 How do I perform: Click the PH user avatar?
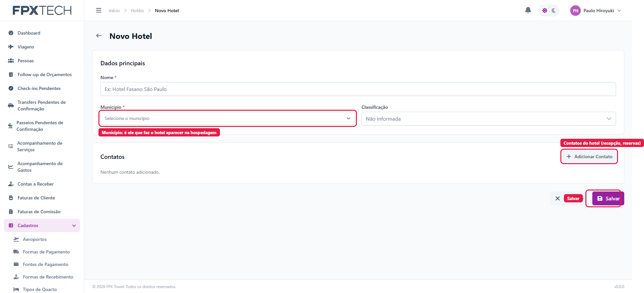[575, 11]
